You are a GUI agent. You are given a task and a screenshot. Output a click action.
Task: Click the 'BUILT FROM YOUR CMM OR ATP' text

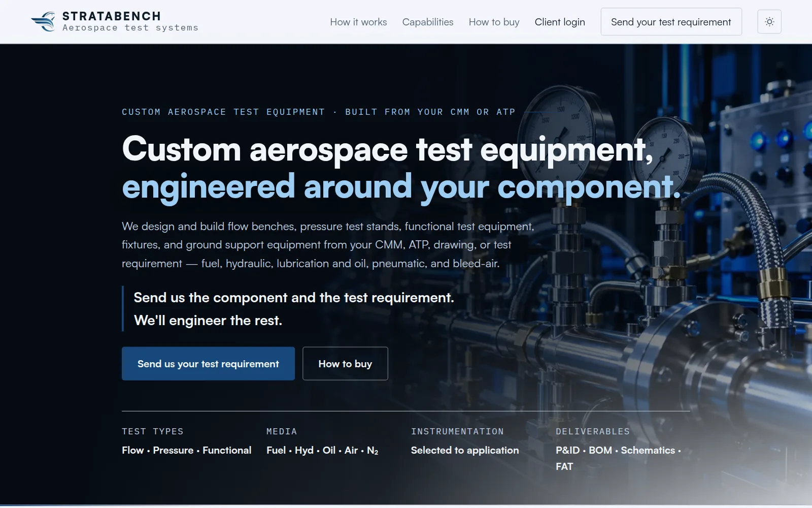point(430,112)
